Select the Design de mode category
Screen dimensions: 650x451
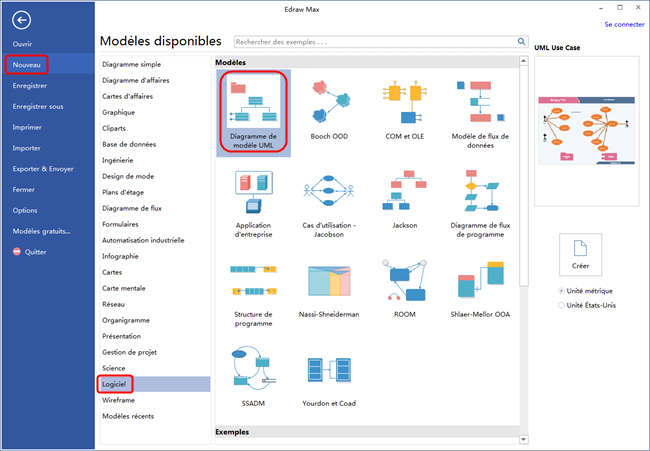tap(128, 176)
